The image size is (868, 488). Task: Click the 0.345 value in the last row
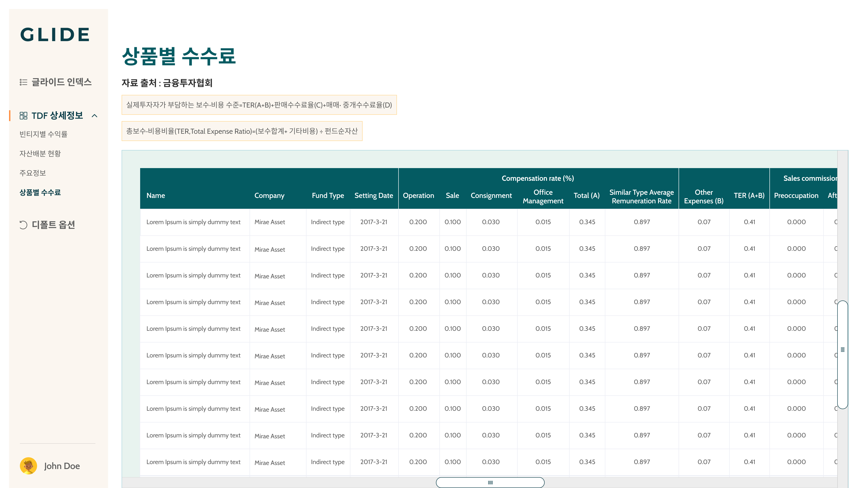coord(587,462)
